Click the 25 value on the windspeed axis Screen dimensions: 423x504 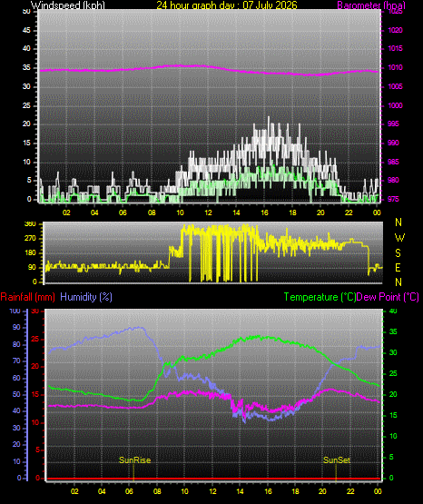point(26,105)
